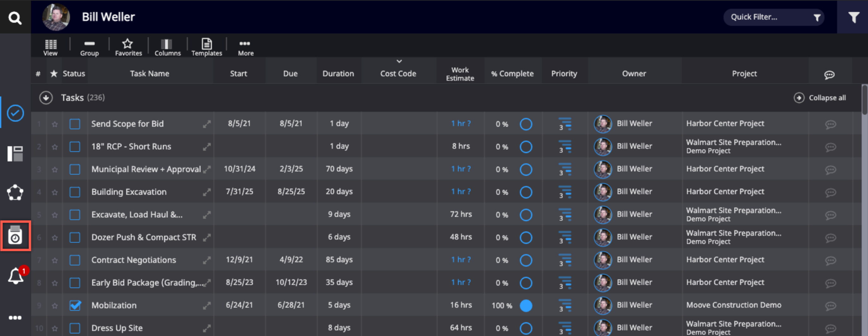Screen dimensions: 868x336
Task: Open the Quick Filter dropdown
Action: coord(774,17)
